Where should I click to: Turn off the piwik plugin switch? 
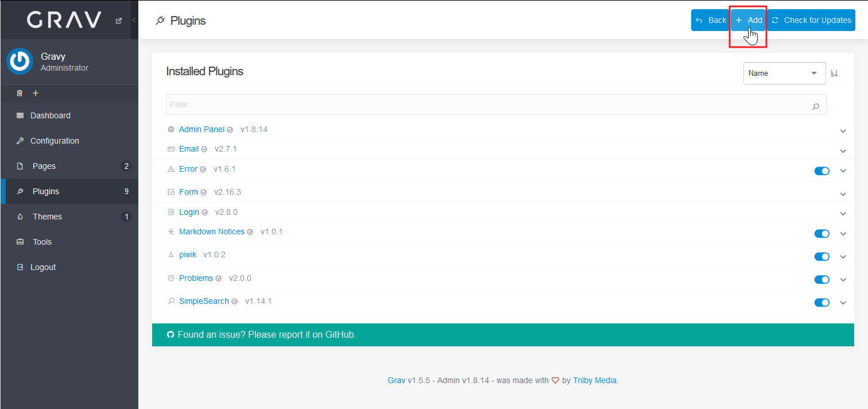(822, 256)
